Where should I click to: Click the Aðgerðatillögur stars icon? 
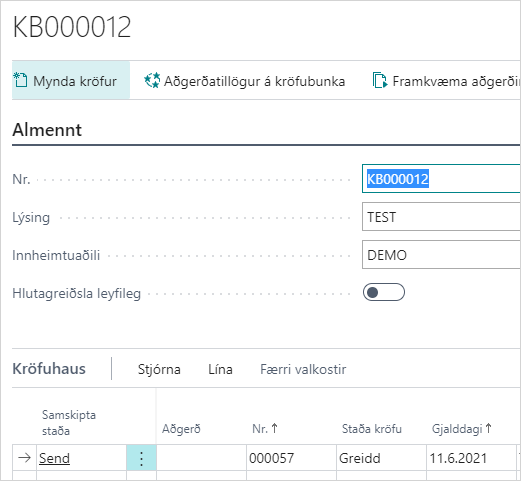(x=152, y=81)
